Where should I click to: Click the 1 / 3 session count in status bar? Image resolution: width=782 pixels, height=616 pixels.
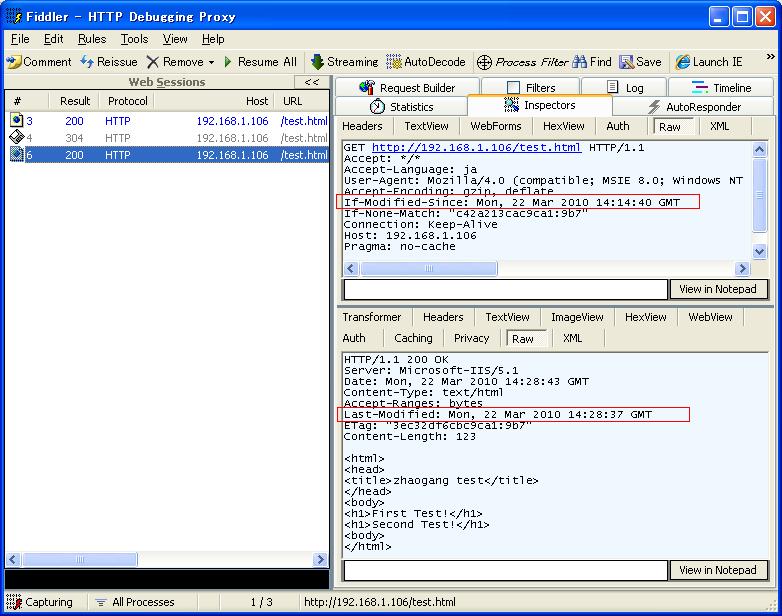[x=261, y=603]
